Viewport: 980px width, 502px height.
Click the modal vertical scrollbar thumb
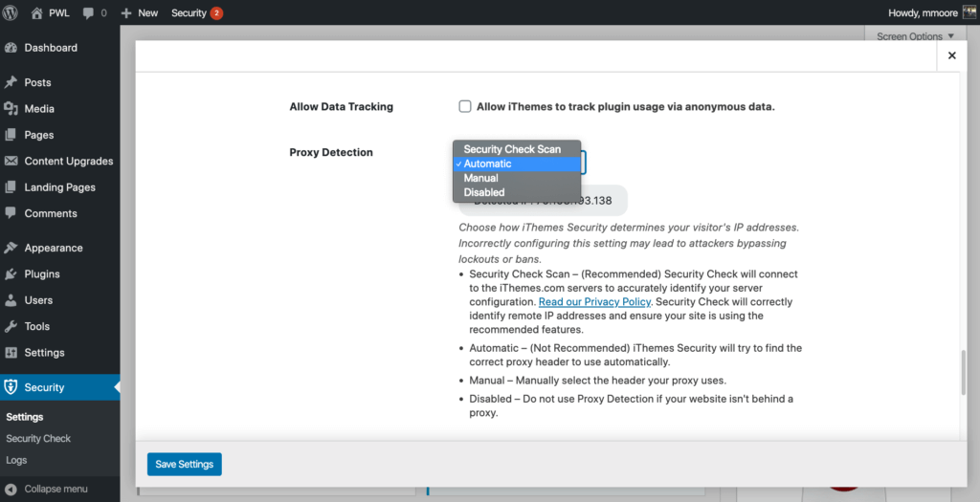click(x=965, y=373)
